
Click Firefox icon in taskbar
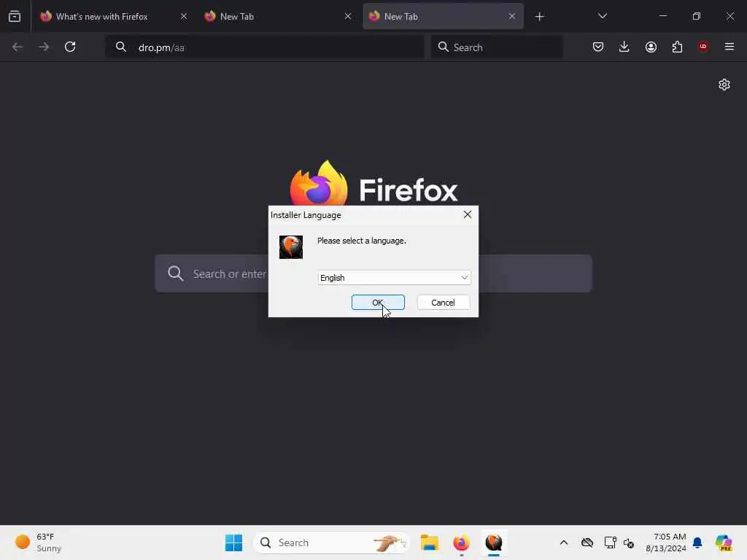point(461,542)
